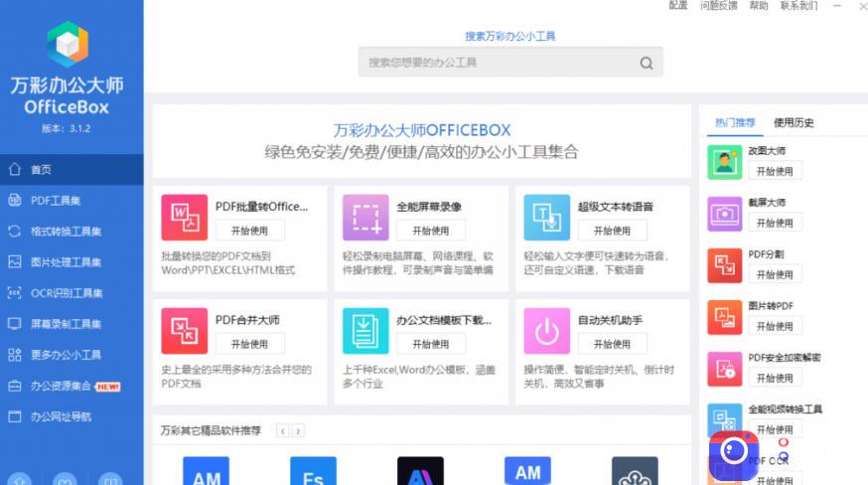Start using 全能屏幕录像 tool
The height and width of the screenshot is (485, 868).
431,231
